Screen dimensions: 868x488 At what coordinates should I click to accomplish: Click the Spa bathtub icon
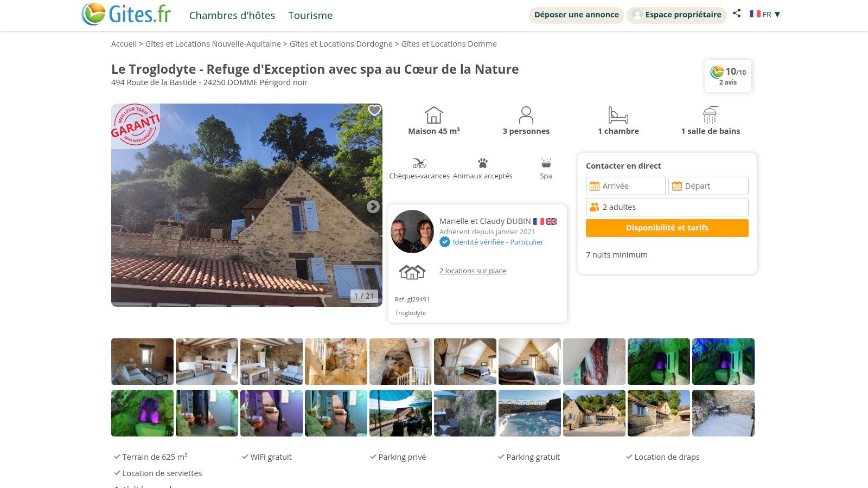(x=546, y=163)
